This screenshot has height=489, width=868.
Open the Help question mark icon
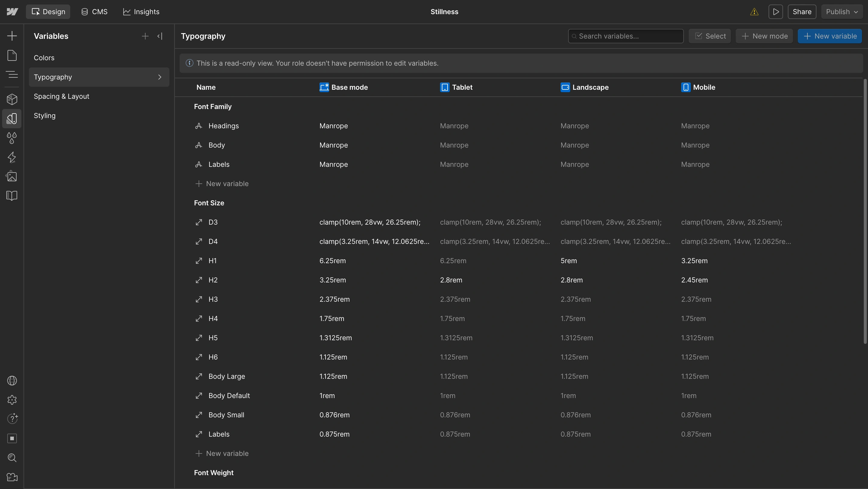tap(12, 419)
